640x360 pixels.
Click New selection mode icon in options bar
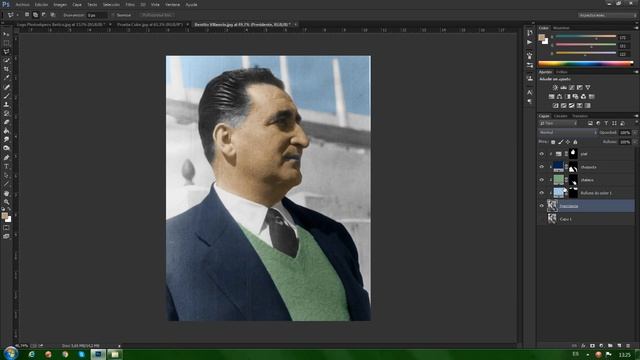point(27,15)
